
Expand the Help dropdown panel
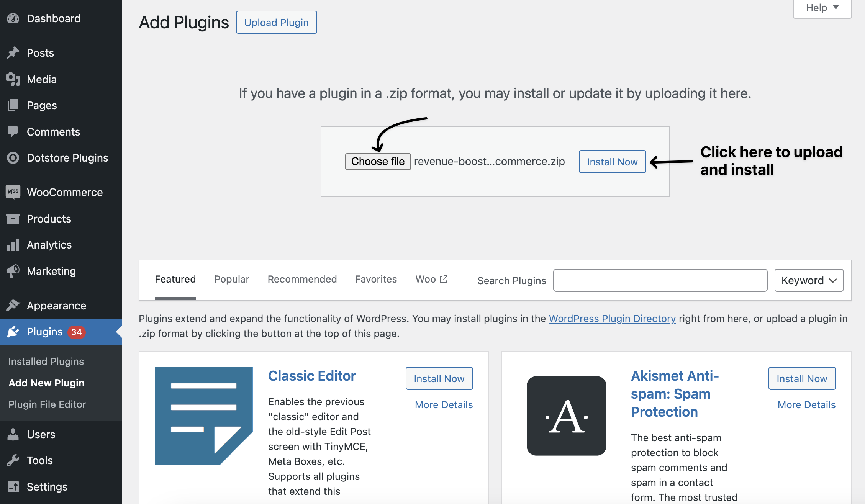pyautogui.click(x=822, y=8)
